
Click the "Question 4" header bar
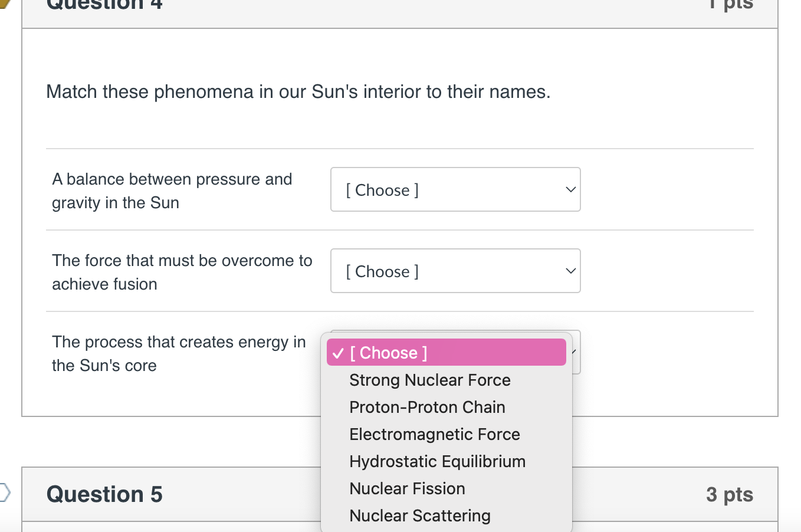pyautogui.click(x=104, y=6)
